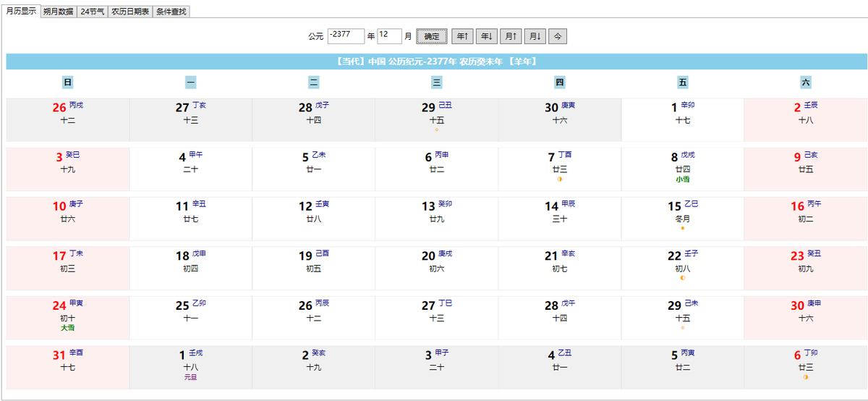Jump to today with the 今 button
This screenshot has width=868, height=401.
tap(557, 36)
